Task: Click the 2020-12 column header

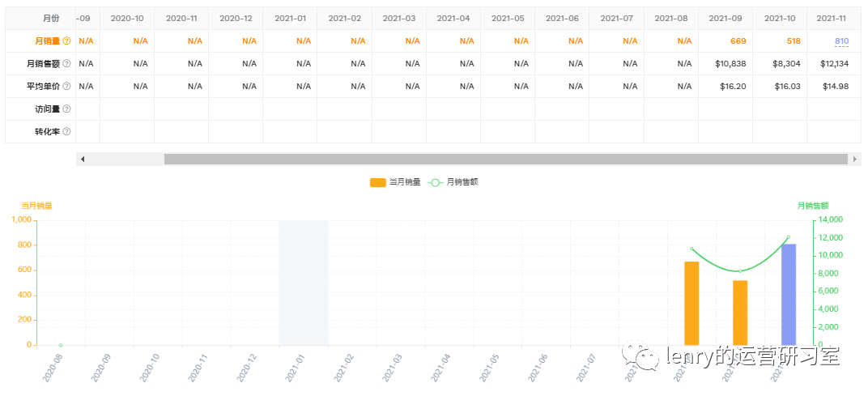Action: click(236, 19)
